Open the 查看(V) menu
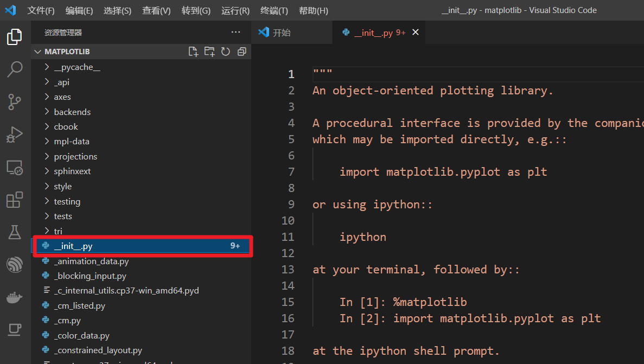The image size is (644, 364). coord(156,11)
